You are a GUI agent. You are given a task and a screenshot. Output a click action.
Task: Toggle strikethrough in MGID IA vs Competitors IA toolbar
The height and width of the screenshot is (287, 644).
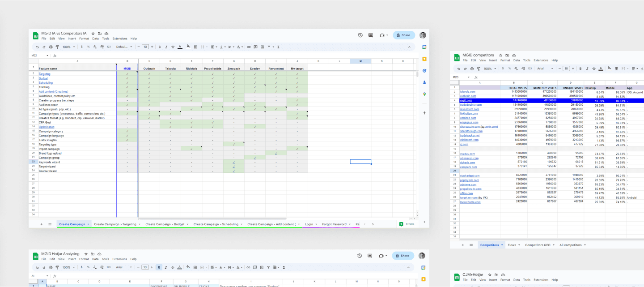point(173,47)
